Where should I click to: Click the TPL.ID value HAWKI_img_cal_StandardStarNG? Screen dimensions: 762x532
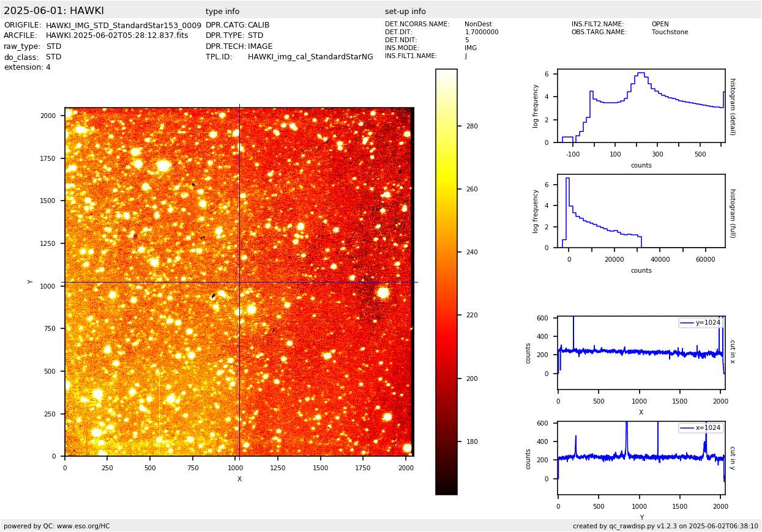pyautogui.click(x=310, y=57)
